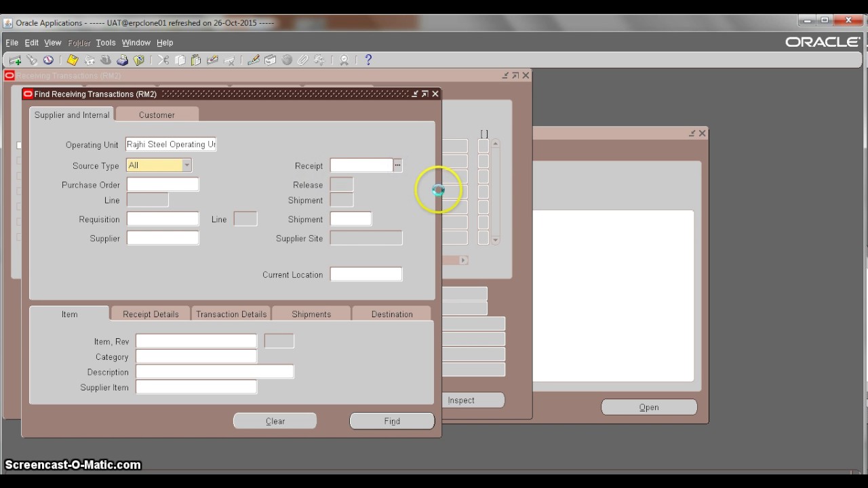Switch to the Shipments tab
This screenshot has width=868, height=488.
[x=311, y=314]
